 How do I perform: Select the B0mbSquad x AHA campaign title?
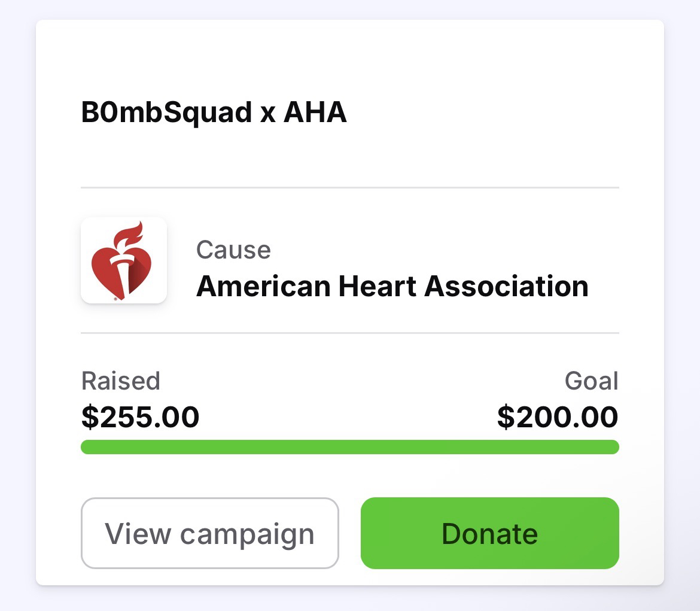tap(214, 113)
